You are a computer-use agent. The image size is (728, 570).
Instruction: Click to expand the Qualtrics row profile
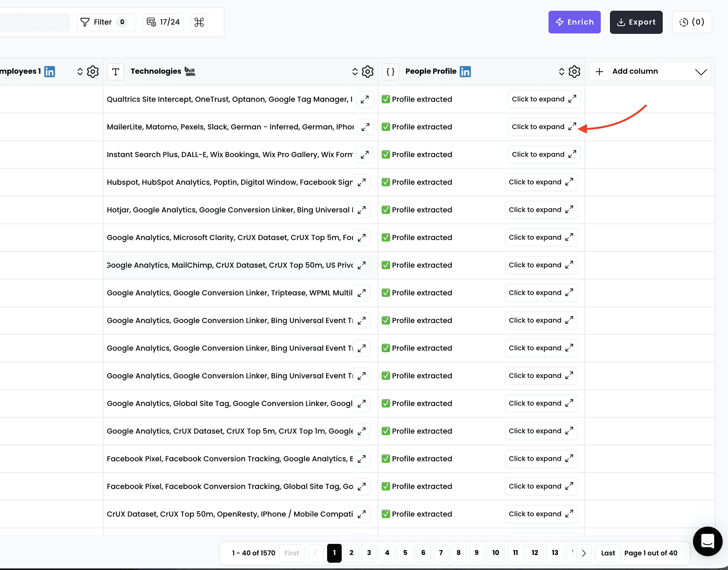pyautogui.click(x=544, y=99)
